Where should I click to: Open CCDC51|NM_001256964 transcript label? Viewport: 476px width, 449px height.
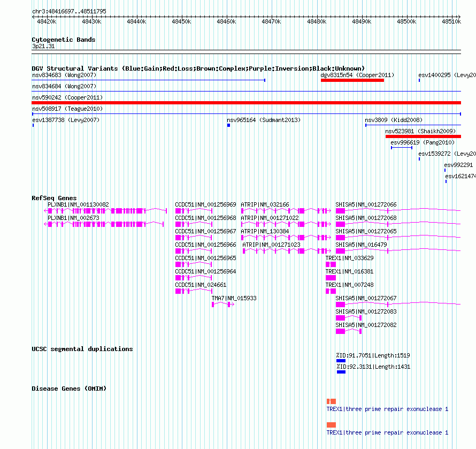coord(205,271)
